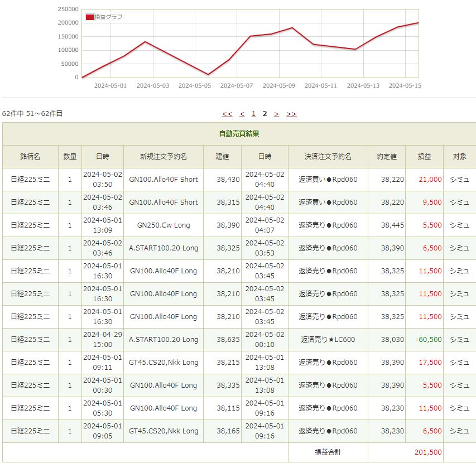The image size is (476, 463).
Task: Click the 62件中 51～62件目 count text
Action: pyautogui.click(x=32, y=114)
